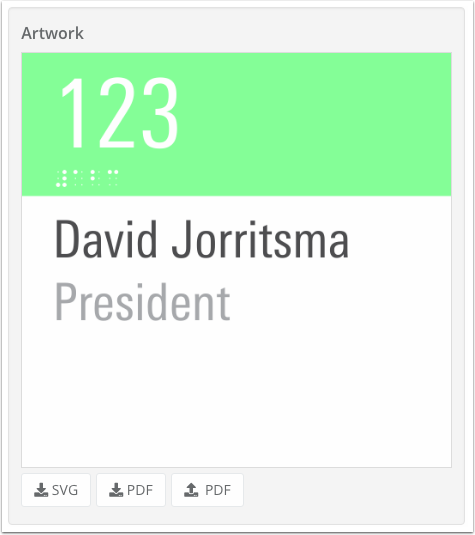Viewport: 475px width, 535px height.
Task: Click the word Jorritsma in the artwork
Action: 260,239
